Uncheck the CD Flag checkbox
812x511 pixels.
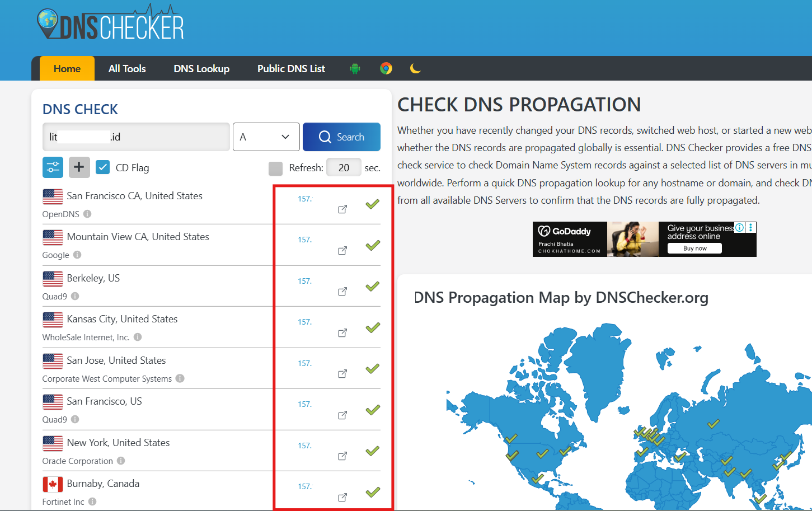point(102,167)
